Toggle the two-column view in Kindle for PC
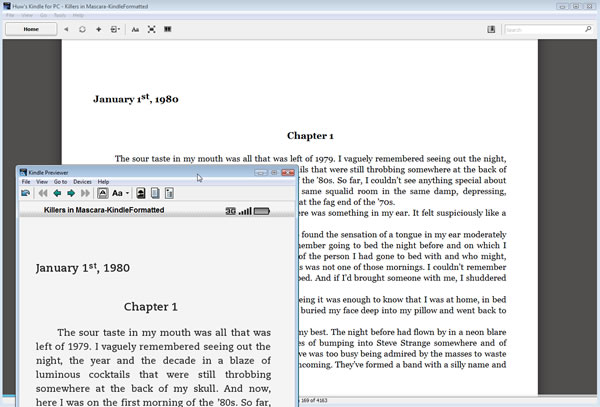The image size is (600, 407). pos(168,29)
